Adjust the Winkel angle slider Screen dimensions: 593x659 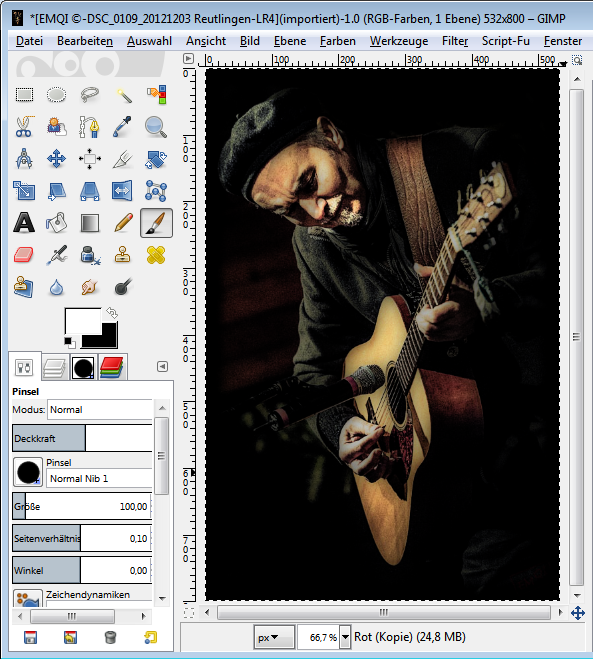tap(82, 570)
